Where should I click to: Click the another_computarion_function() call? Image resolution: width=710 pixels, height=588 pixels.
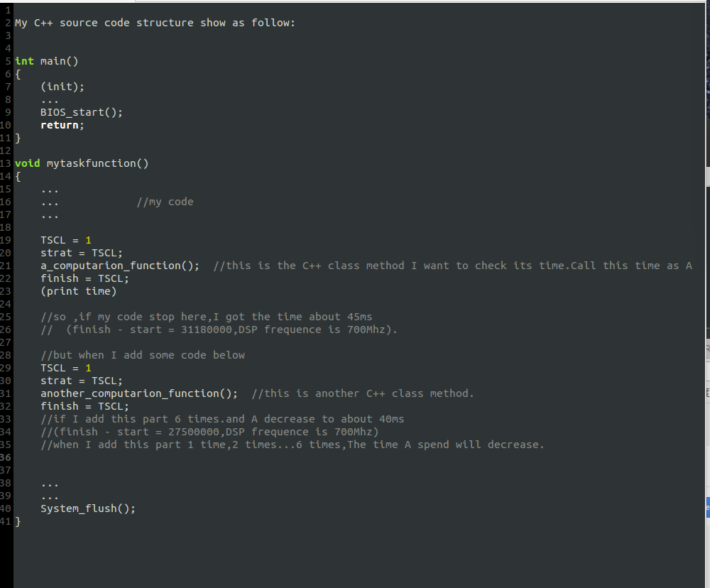(x=138, y=393)
